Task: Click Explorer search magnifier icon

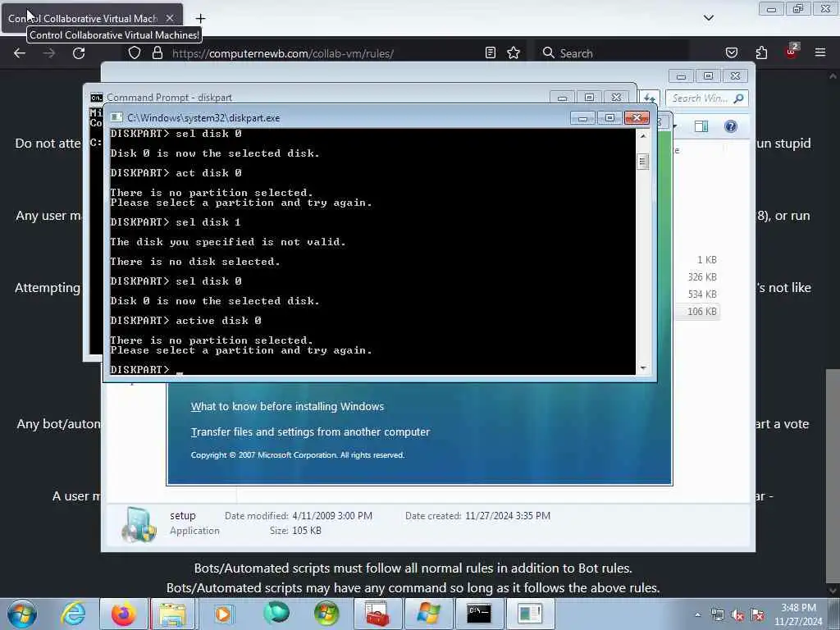Action: 739,98
